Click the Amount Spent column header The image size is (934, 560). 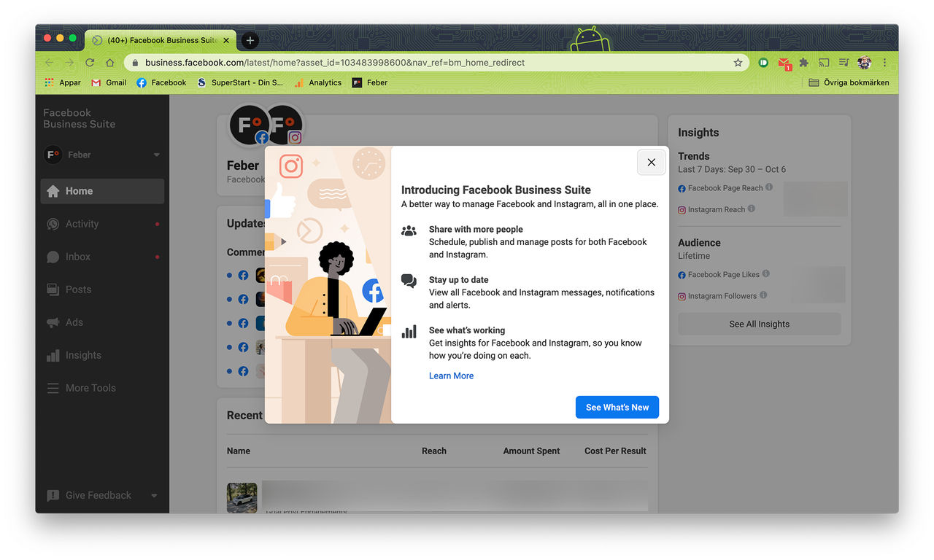click(x=531, y=451)
